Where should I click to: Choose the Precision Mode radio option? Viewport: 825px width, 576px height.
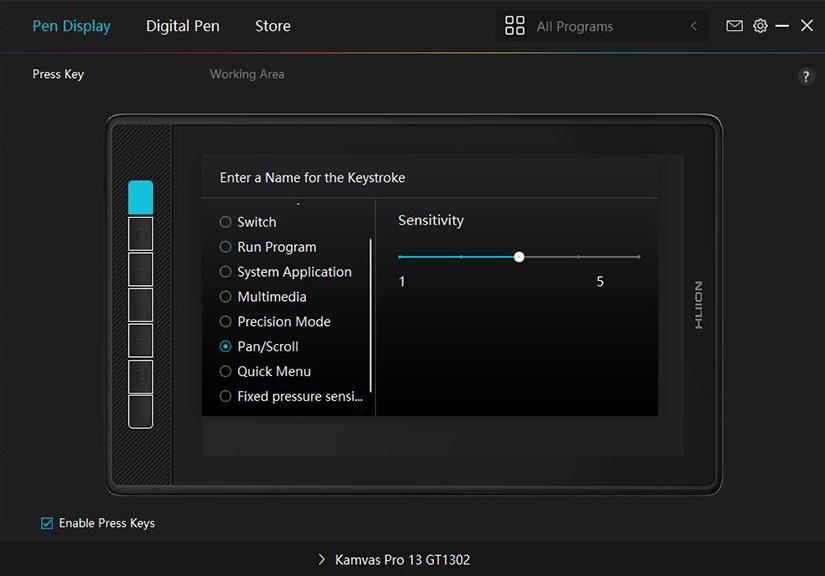226,322
